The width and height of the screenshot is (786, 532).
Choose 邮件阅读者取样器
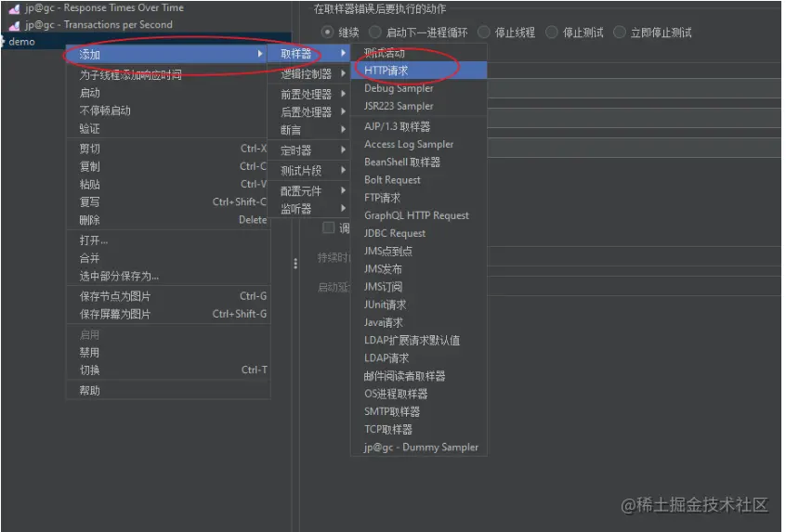[419, 376]
